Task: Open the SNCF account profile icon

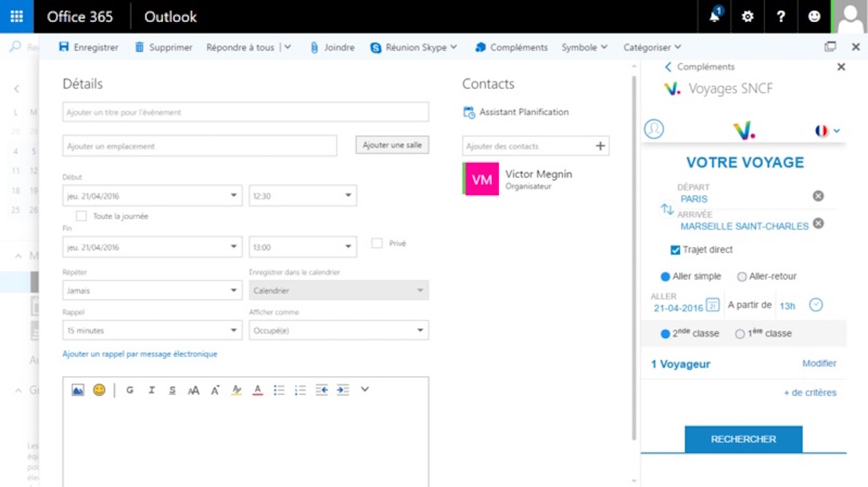Action: tap(654, 129)
